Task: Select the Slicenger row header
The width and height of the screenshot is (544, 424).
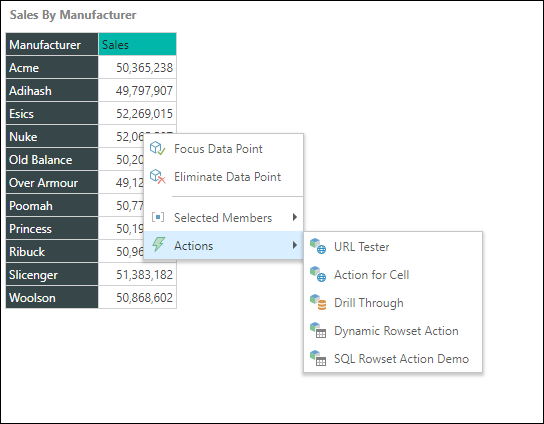Action: coord(52,274)
